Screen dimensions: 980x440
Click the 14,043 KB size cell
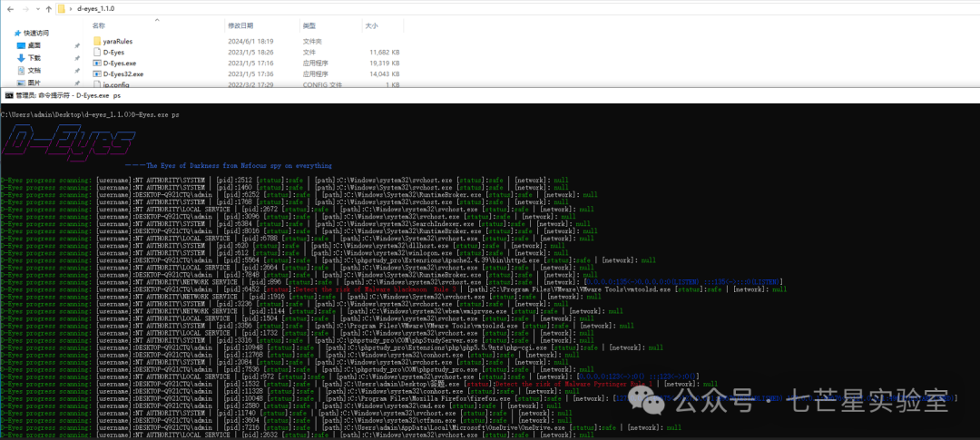385,73
